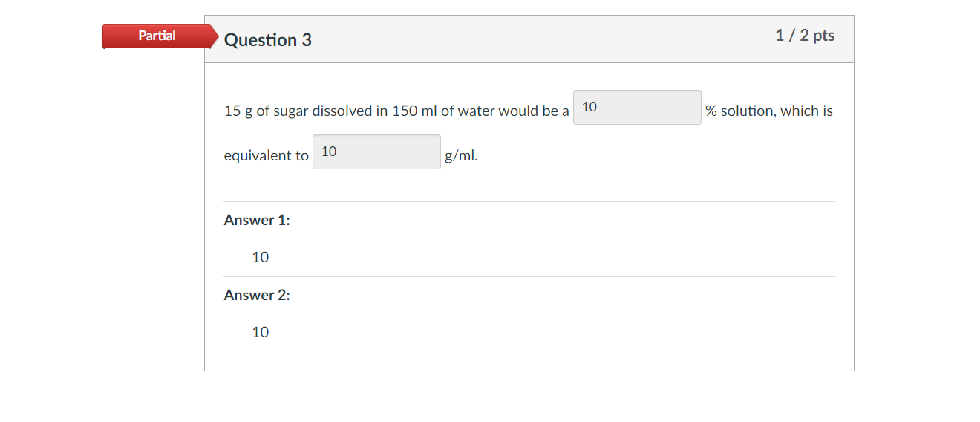980x422 pixels.
Task: Click the divider line above Answer 1
Action: coord(529,201)
